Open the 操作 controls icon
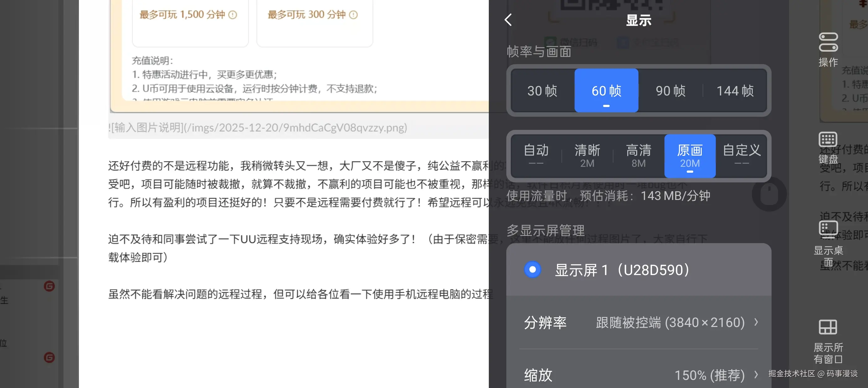Screen dimensions: 868x388 coord(828,43)
